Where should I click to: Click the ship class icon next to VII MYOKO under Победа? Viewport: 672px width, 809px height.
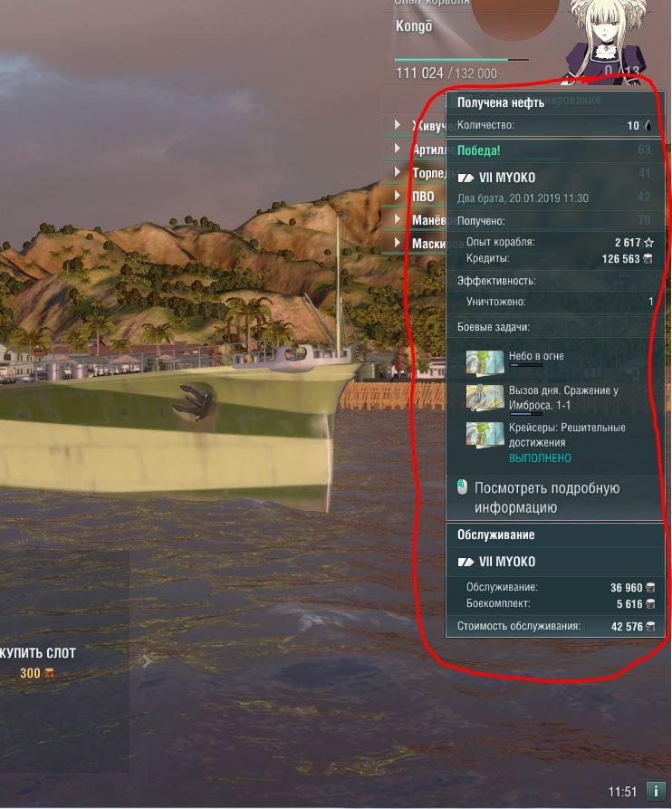pos(466,178)
